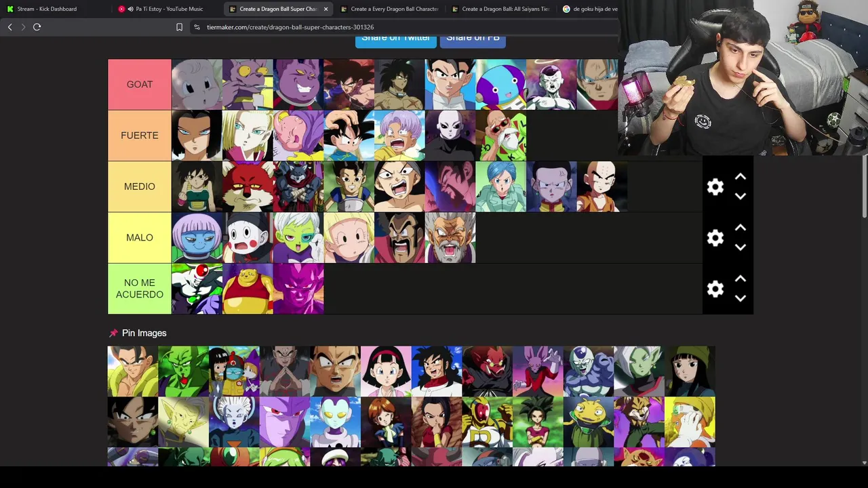This screenshot has width=868, height=488.
Task: Switch to 'de goku hija de ve' Google tab
Action: pyautogui.click(x=589, y=9)
